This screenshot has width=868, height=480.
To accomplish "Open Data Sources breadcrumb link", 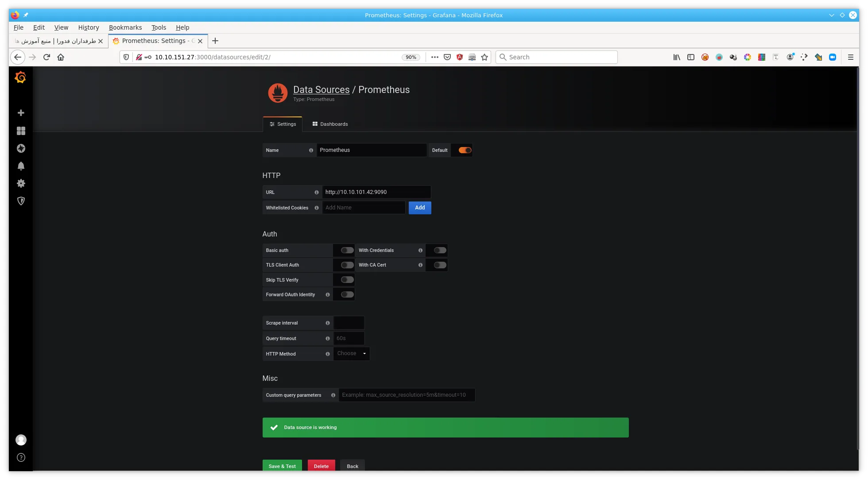I will [321, 89].
